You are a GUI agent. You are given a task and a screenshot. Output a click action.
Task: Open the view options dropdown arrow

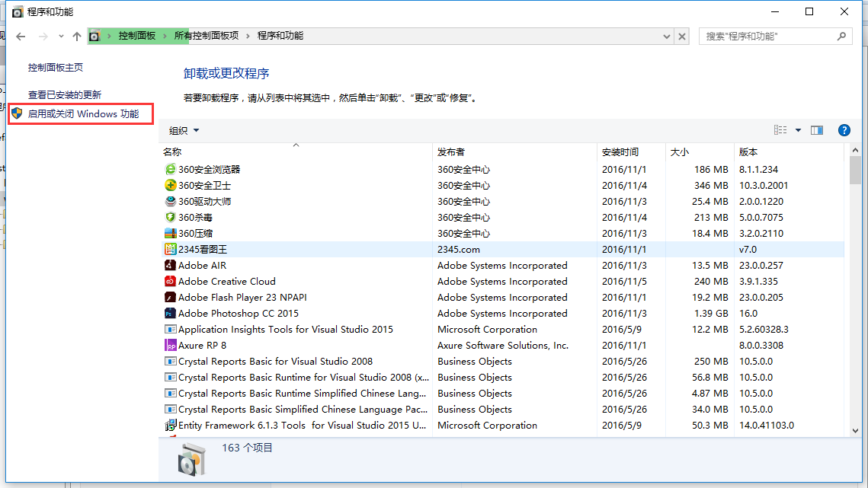(798, 131)
